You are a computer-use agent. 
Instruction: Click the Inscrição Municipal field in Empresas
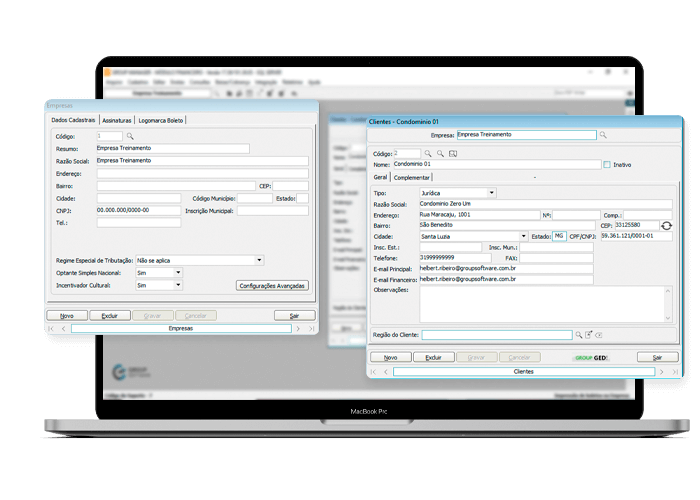273,211
